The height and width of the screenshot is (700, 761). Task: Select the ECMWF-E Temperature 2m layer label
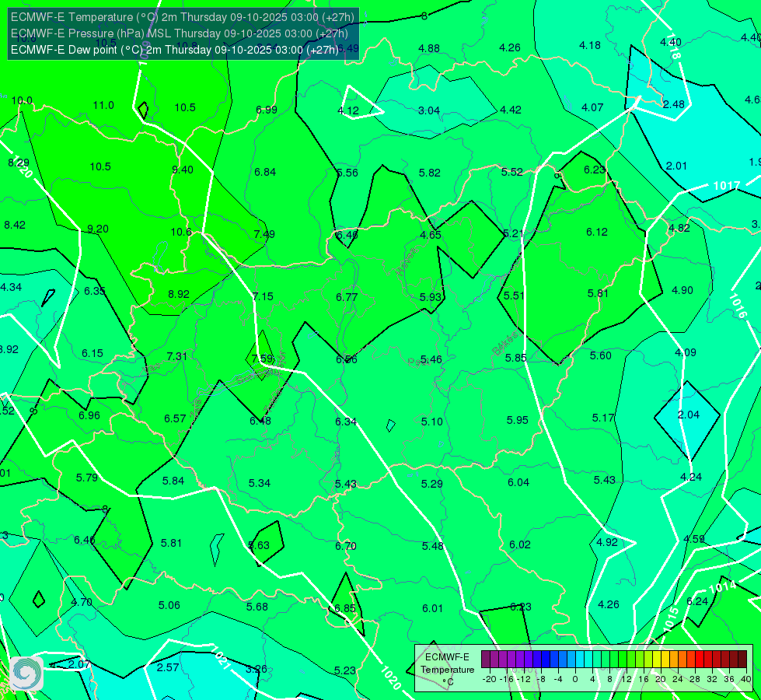click(183, 17)
